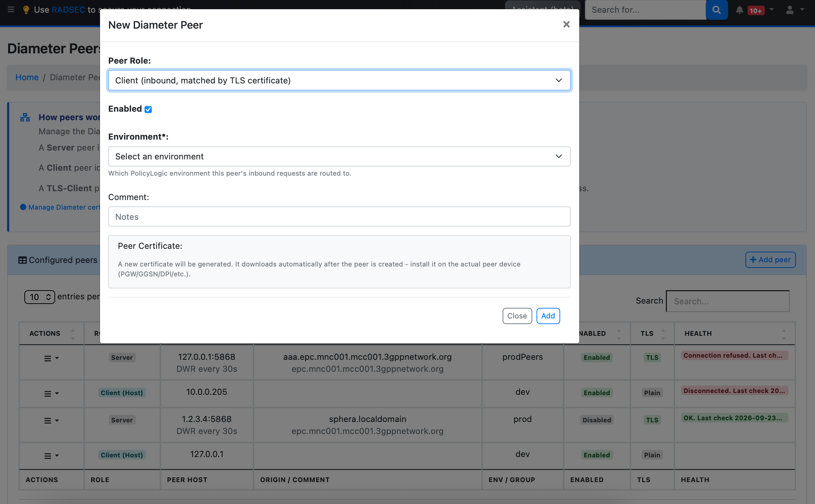Click the Disabled badge in sphera row

click(x=597, y=420)
